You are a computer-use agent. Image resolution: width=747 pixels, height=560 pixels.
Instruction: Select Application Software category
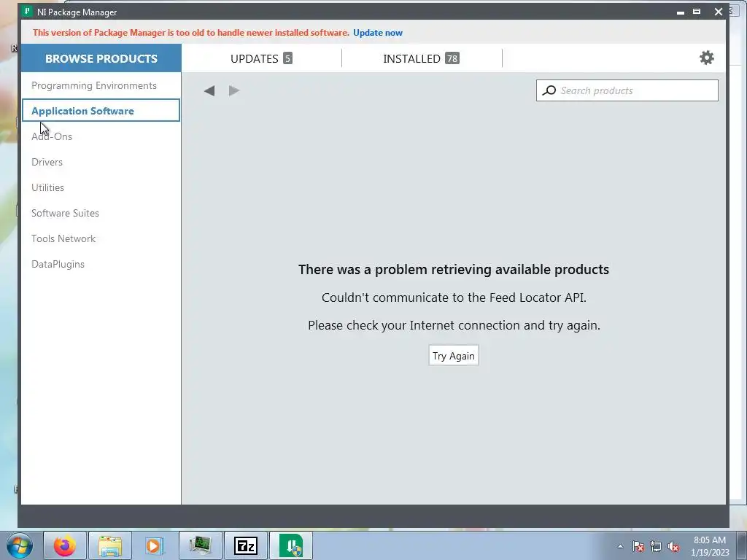(x=101, y=111)
